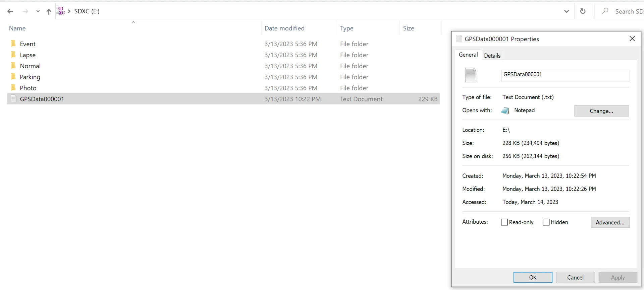Screen dimensions: 644x290
Task: Click the 256 KB size on disk value
Action: [x=531, y=156]
